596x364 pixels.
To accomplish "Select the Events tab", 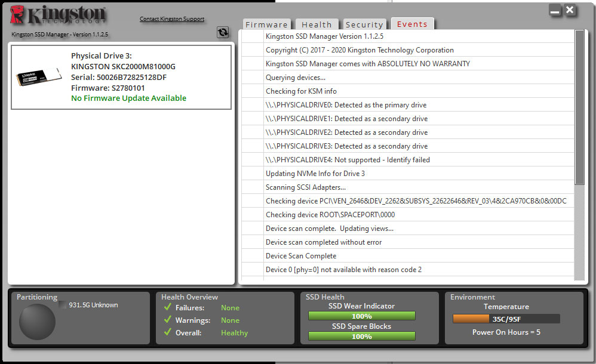I will (413, 24).
